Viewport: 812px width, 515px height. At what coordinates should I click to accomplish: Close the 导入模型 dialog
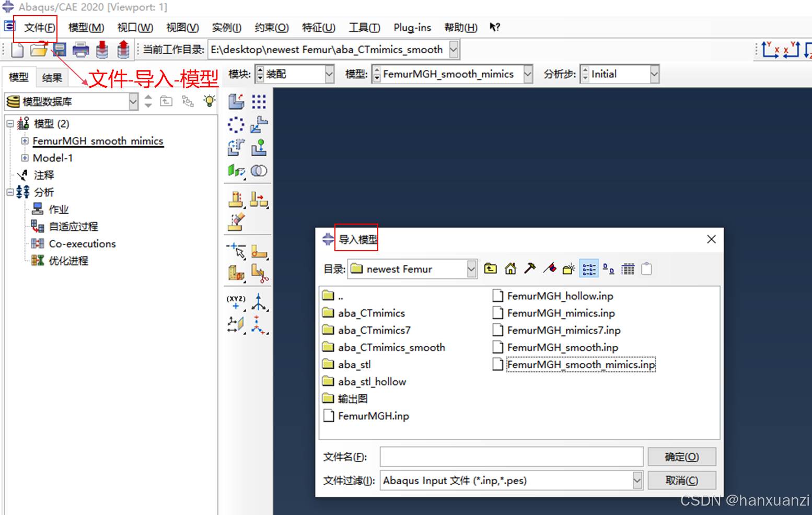point(711,239)
